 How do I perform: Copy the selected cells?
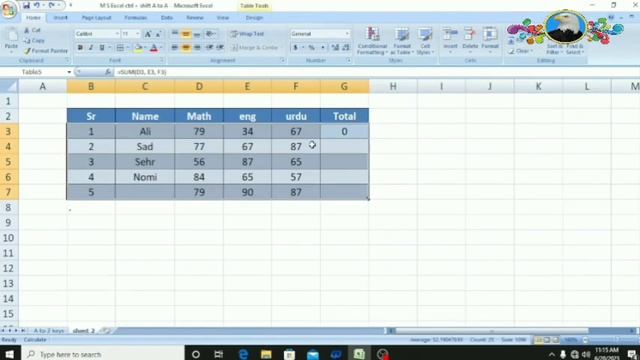pyautogui.click(x=34, y=40)
